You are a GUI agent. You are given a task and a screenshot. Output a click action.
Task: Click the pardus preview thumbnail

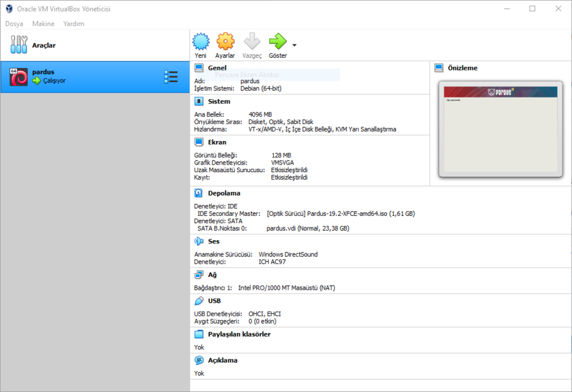point(501,129)
